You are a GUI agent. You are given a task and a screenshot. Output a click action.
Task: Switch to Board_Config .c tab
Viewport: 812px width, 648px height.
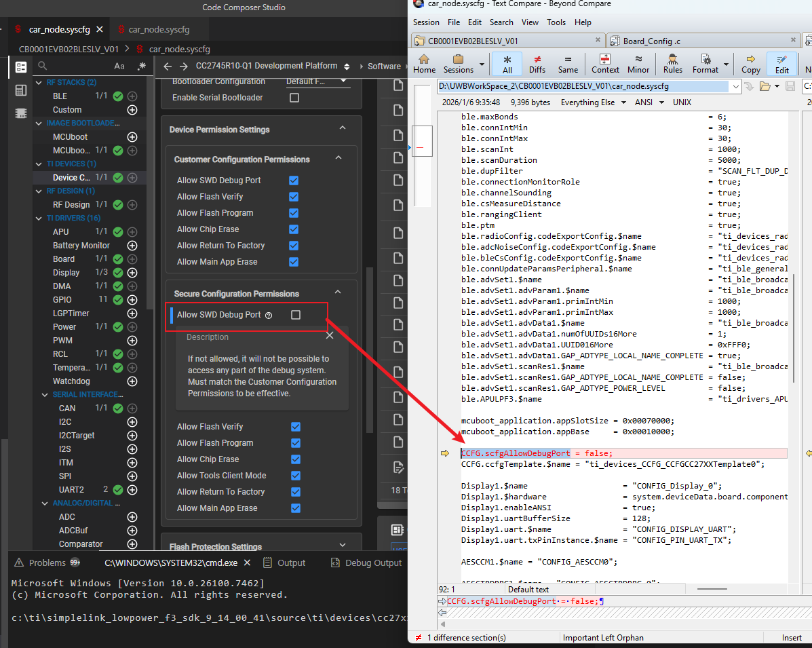click(703, 41)
